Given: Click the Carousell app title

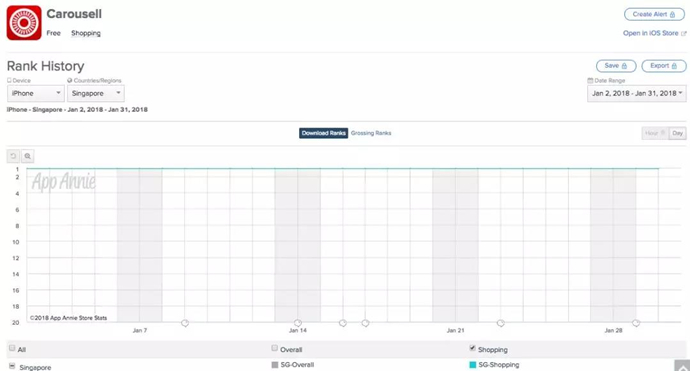Looking at the screenshot, I should click(74, 14).
